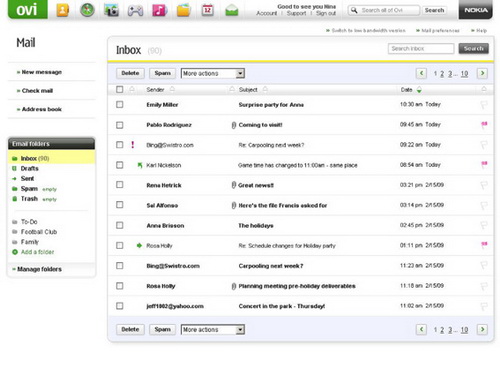Open the Ovi Contacts icon
The image size is (500, 369).
click(62, 10)
